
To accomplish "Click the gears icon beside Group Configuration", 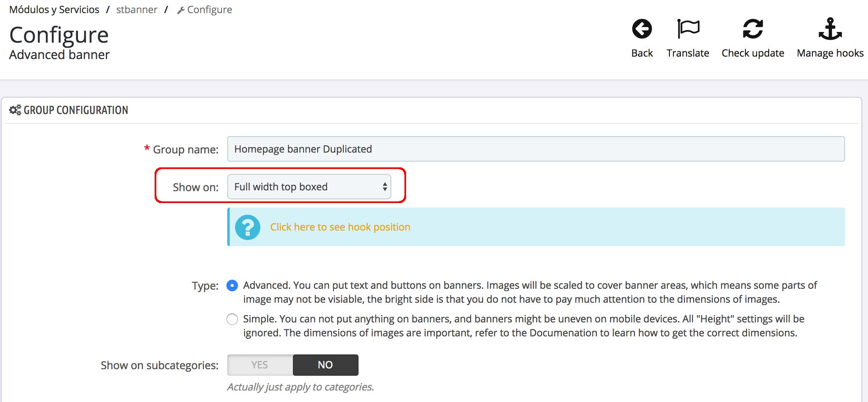I will (x=15, y=110).
